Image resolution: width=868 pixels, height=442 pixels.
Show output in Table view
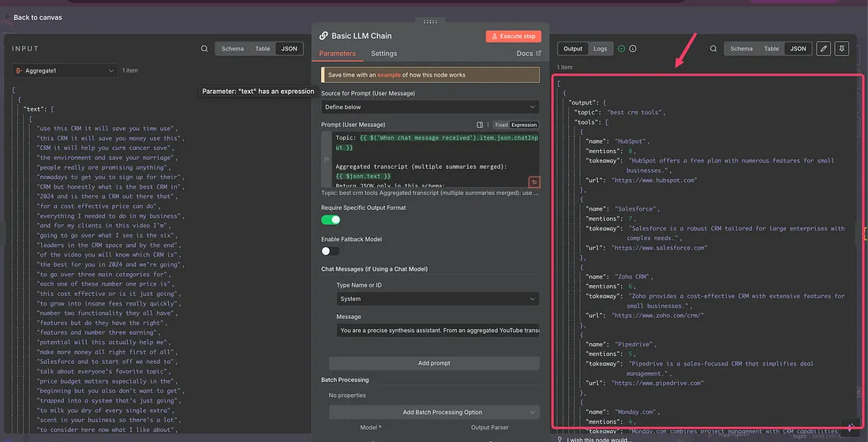(x=771, y=49)
